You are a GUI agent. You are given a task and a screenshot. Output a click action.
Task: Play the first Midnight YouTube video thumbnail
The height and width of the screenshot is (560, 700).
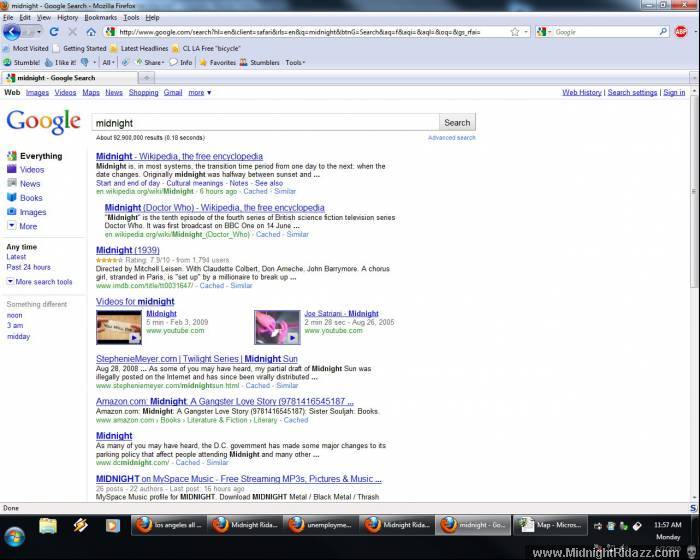[119, 327]
